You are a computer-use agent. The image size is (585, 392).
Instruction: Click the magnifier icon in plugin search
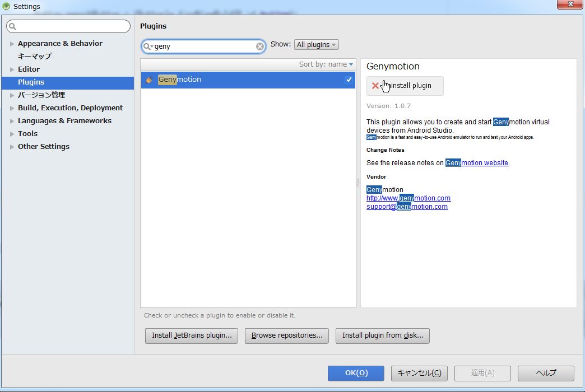[x=147, y=46]
